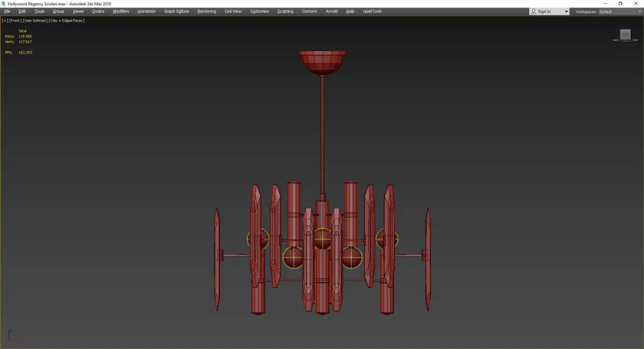
Task: Open the Help menu
Action: pos(350,11)
